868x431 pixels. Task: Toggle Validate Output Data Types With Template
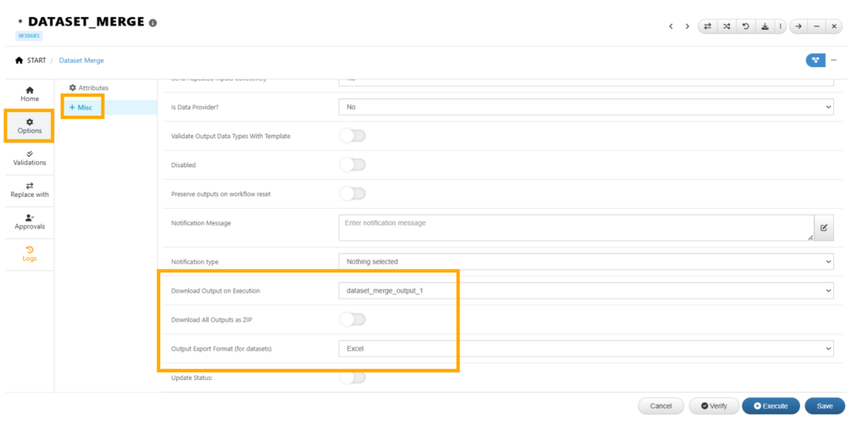(352, 136)
